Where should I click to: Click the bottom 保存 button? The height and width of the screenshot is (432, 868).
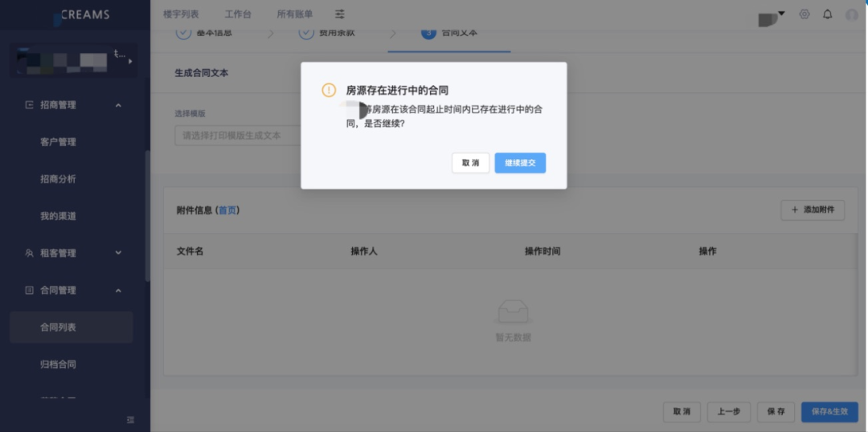click(776, 412)
